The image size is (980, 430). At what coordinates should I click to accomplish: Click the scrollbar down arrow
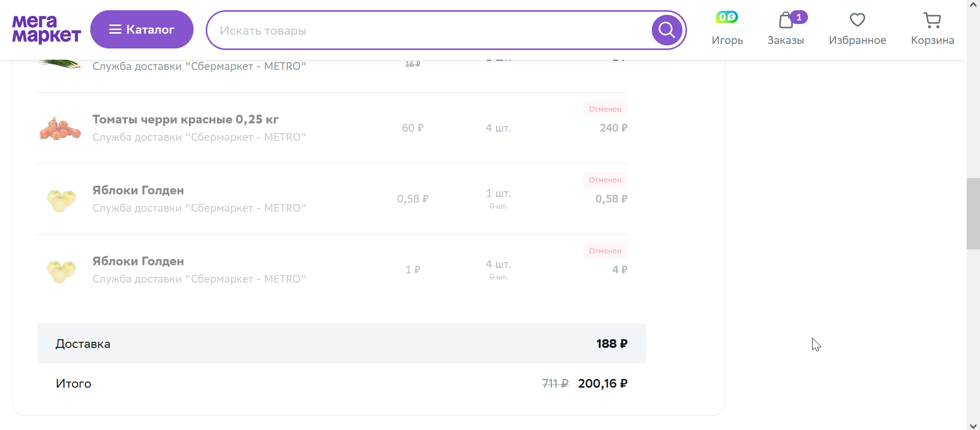pos(973,425)
